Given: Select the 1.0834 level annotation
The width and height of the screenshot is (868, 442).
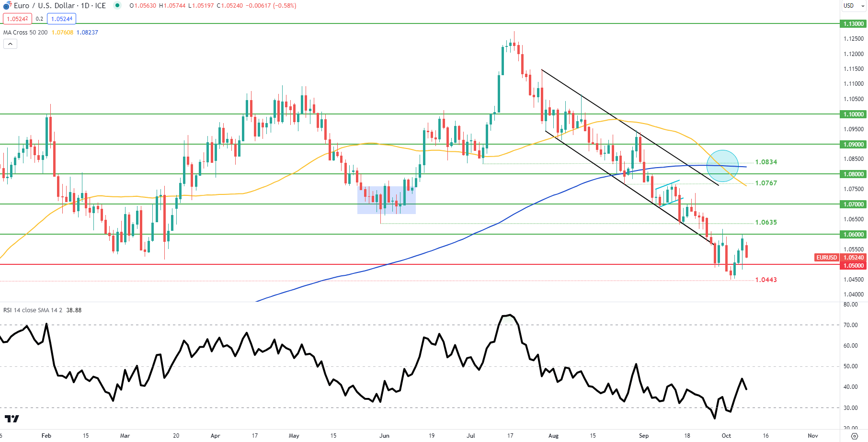Looking at the screenshot, I should point(766,162).
